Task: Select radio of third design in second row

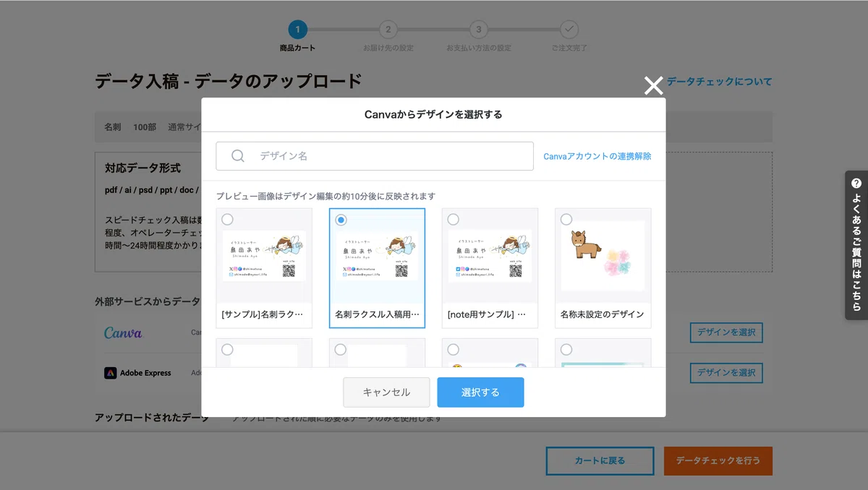Action: [454, 350]
